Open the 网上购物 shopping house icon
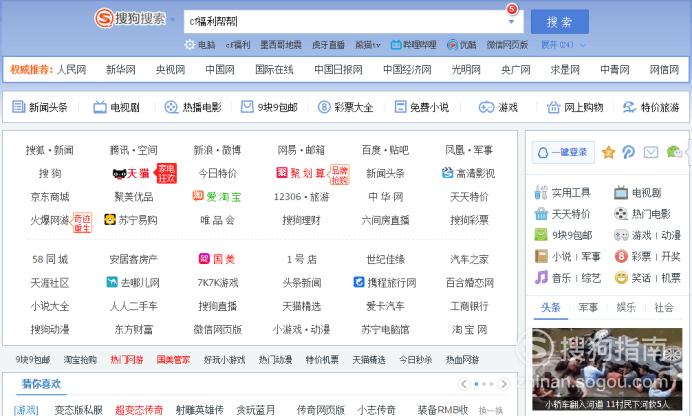This screenshot has height=416, width=692. click(553, 107)
